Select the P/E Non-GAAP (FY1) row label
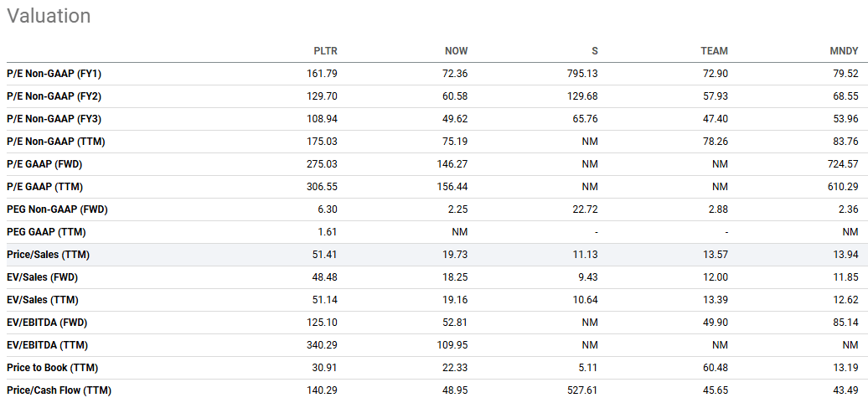 pos(54,74)
